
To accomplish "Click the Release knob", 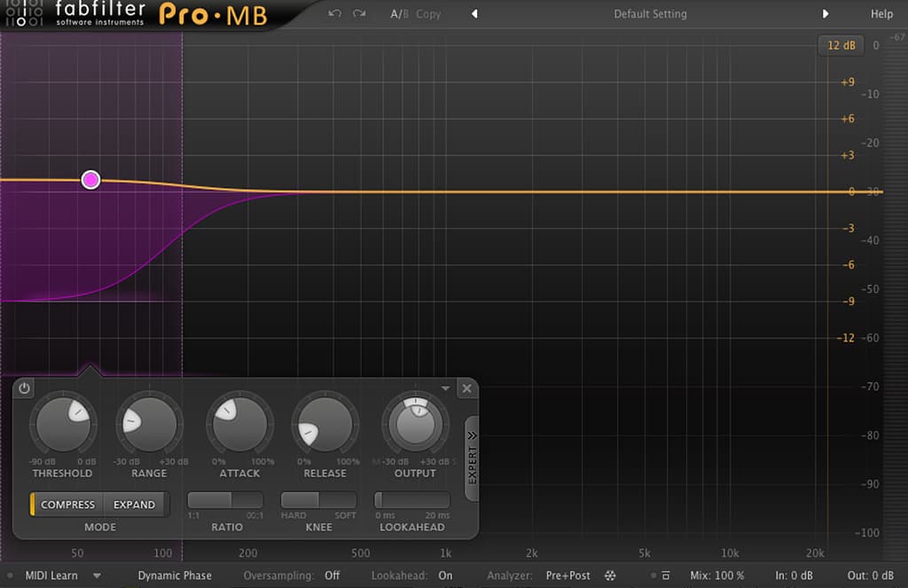I will coord(325,424).
